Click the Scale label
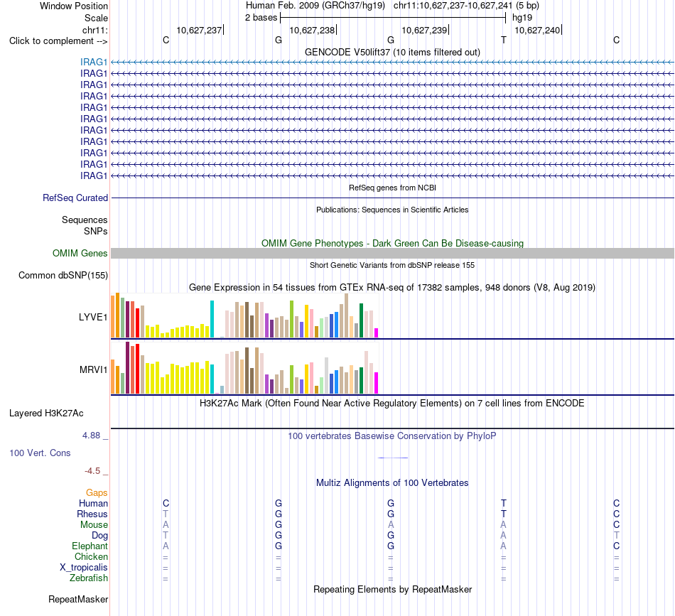Screen dimensions: 675x616 tap(96, 18)
